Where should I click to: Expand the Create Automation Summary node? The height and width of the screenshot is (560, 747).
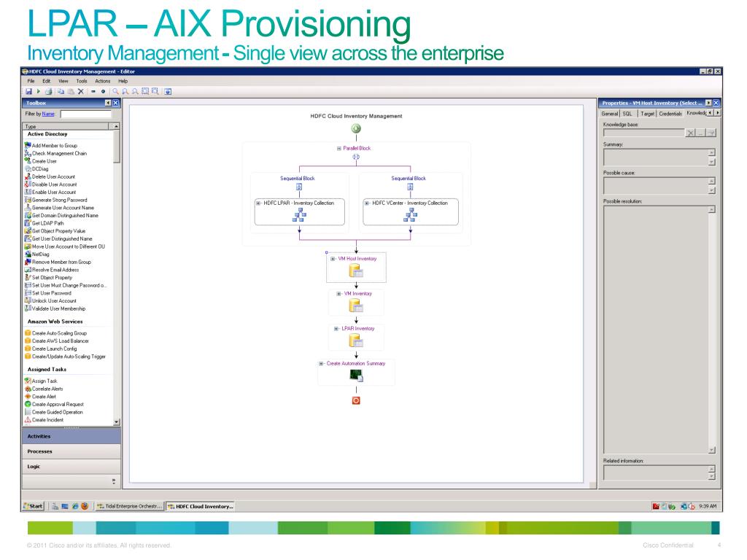[321, 364]
